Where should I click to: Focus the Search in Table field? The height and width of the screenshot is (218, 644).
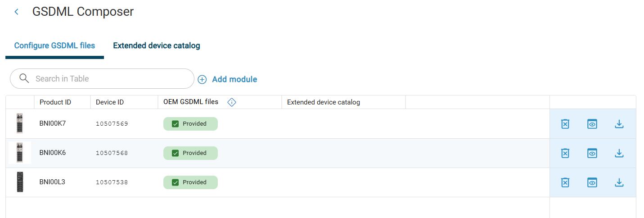pyautogui.click(x=102, y=78)
